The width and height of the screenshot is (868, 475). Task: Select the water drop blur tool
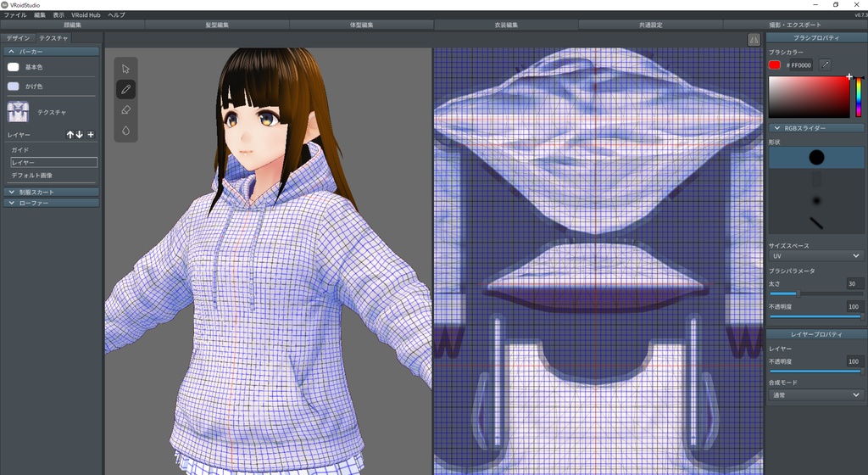(x=125, y=131)
